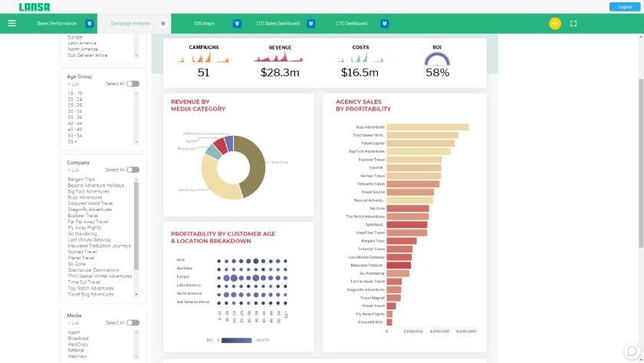
Task: Click the Logout button
Action: pos(625,7)
